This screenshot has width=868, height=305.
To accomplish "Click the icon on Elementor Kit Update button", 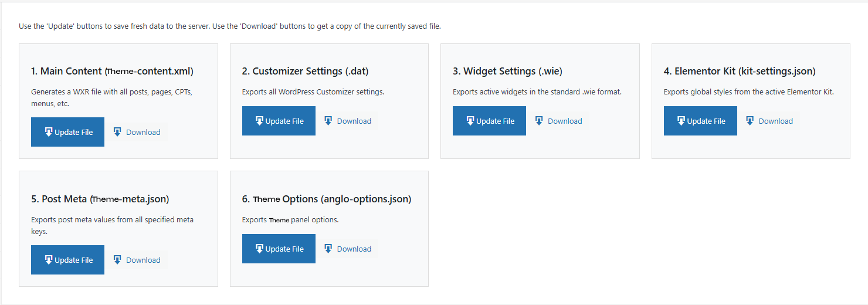I will pyautogui.click(x=681, y=121).
